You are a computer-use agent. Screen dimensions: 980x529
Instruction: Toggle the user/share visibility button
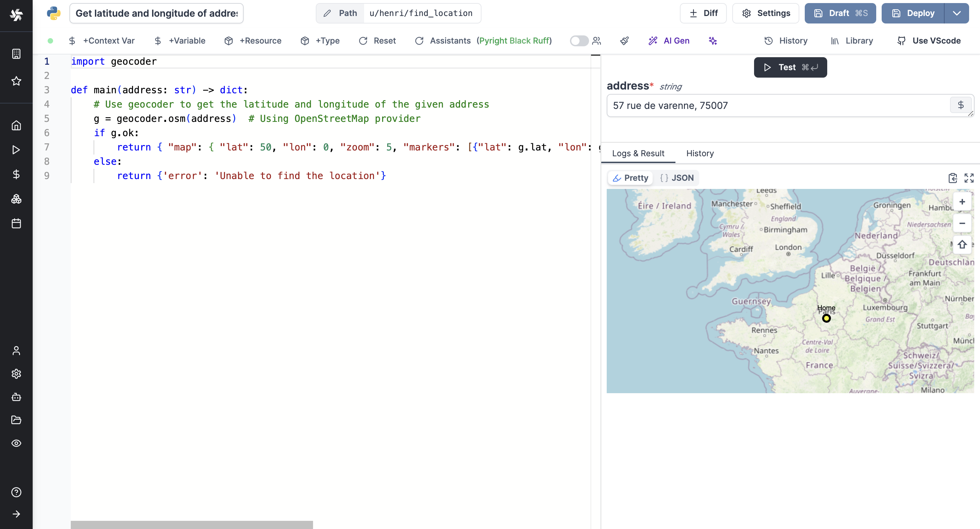(x=578, y=41)
